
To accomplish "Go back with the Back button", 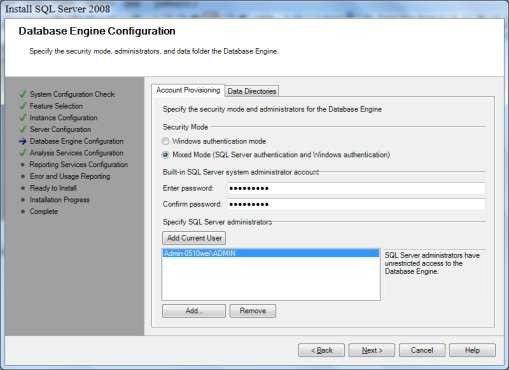I will [321, 350].
